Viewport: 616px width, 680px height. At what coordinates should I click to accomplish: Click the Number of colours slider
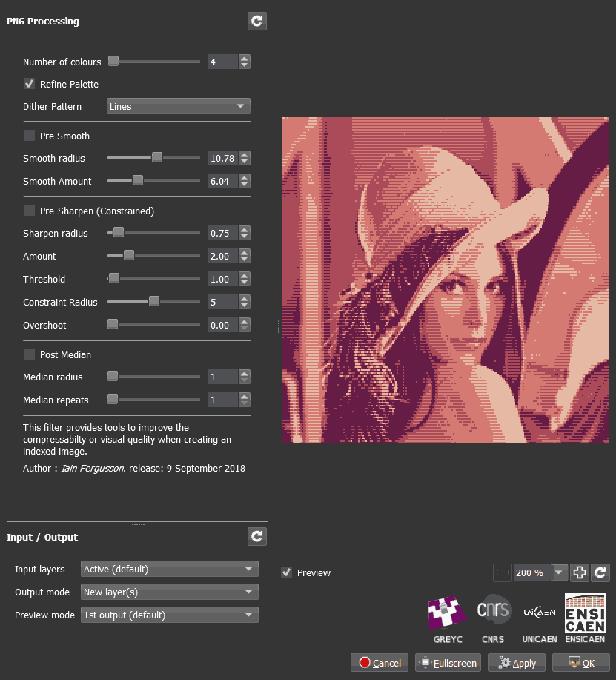click(x=154, y=61)
